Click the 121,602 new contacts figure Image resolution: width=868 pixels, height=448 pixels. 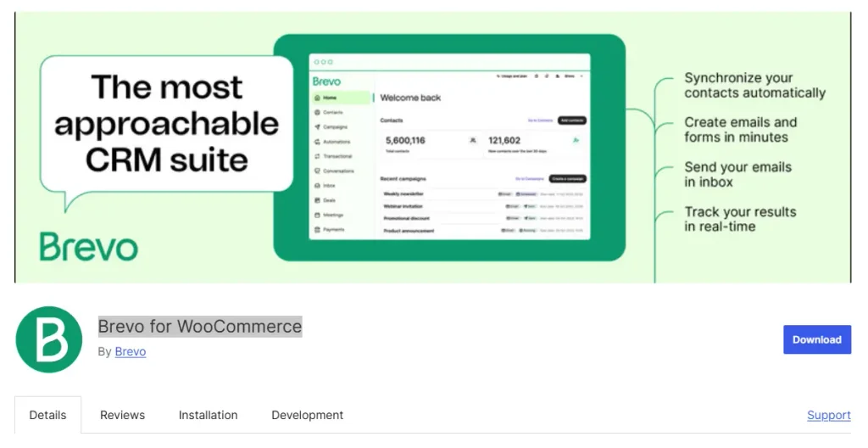coord(504,140)
